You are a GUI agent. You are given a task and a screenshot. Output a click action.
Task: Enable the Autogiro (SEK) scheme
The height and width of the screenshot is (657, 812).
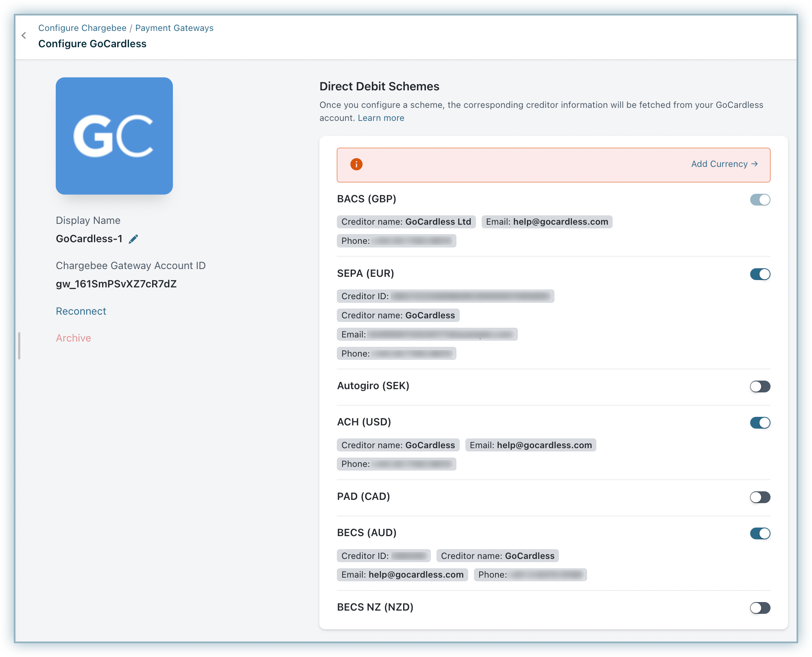(760, 387)
